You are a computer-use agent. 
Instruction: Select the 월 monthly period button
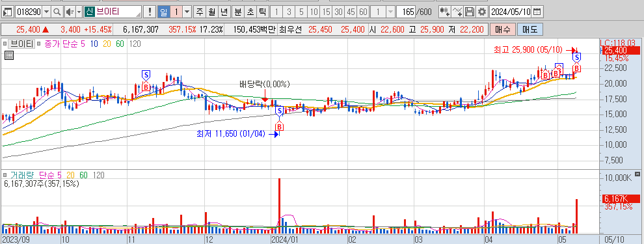(212, 12)
